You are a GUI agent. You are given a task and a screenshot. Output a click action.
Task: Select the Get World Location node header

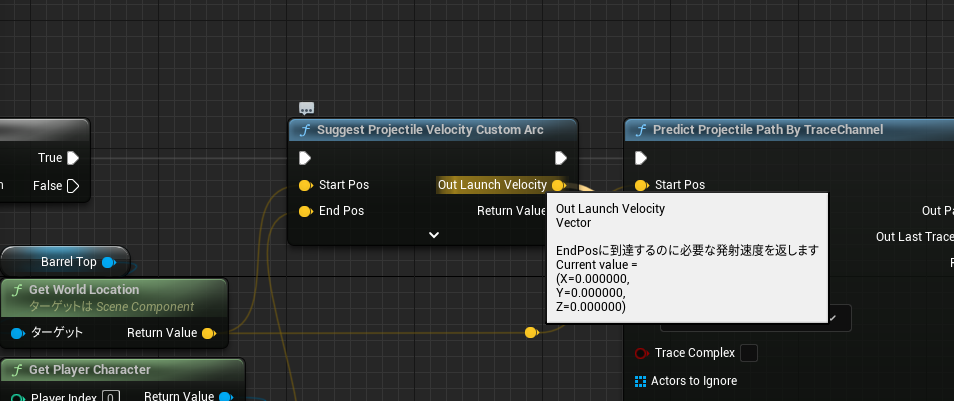coord(114,298)
